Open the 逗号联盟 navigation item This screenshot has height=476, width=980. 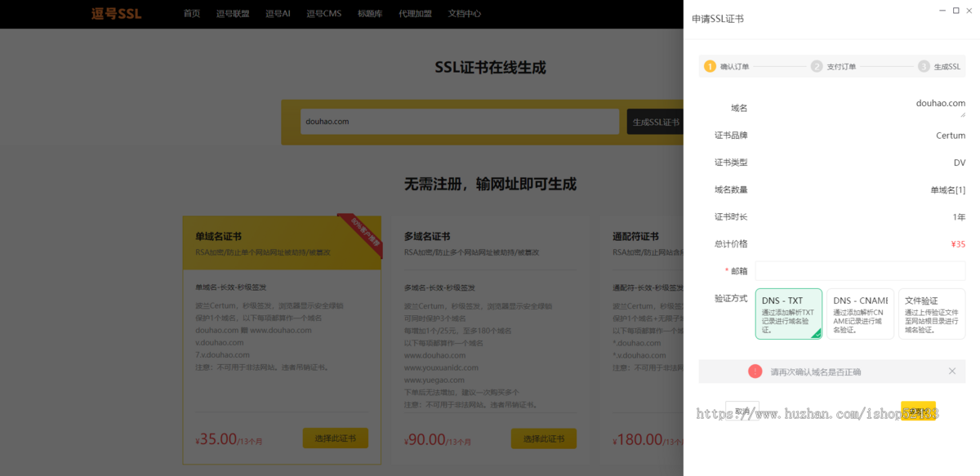pos(233,14)
